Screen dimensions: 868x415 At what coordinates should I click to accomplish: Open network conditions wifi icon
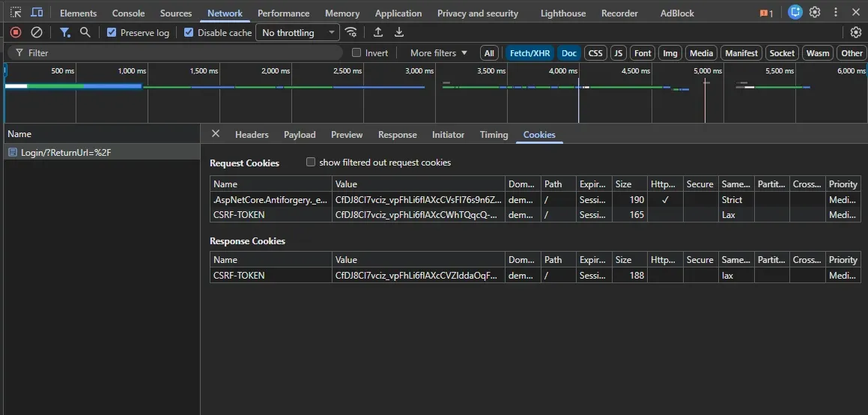coord(351,32)
